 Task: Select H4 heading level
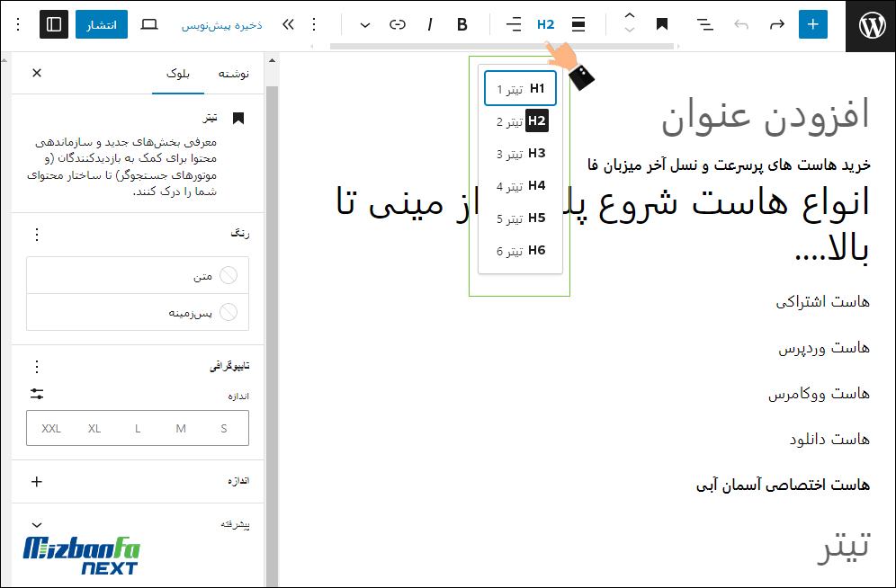[520, 186]
